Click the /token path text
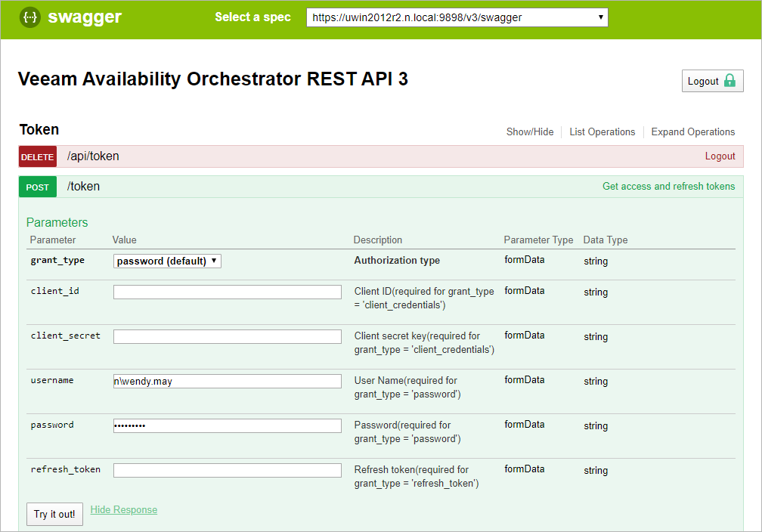The height and width of the screenshot is (532, 762). coord(84,187)
